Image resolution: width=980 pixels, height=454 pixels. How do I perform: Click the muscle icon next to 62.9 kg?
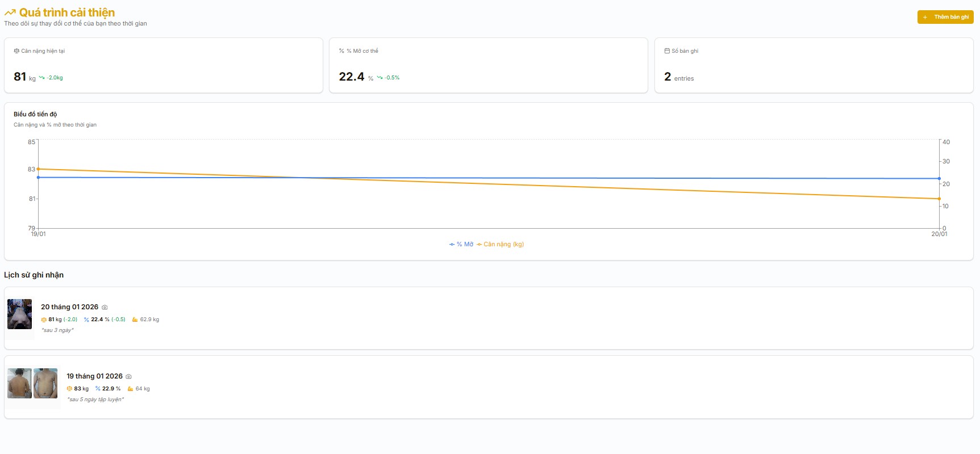(135, 320)
